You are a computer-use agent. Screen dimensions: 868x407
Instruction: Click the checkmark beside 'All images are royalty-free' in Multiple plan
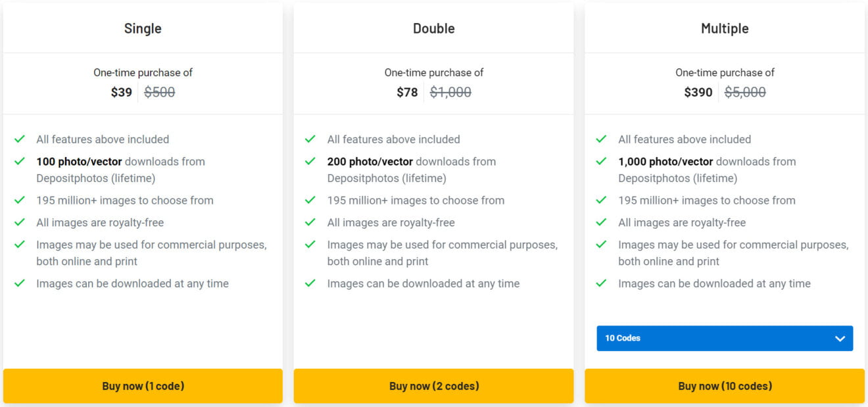(x=600, y=222)
